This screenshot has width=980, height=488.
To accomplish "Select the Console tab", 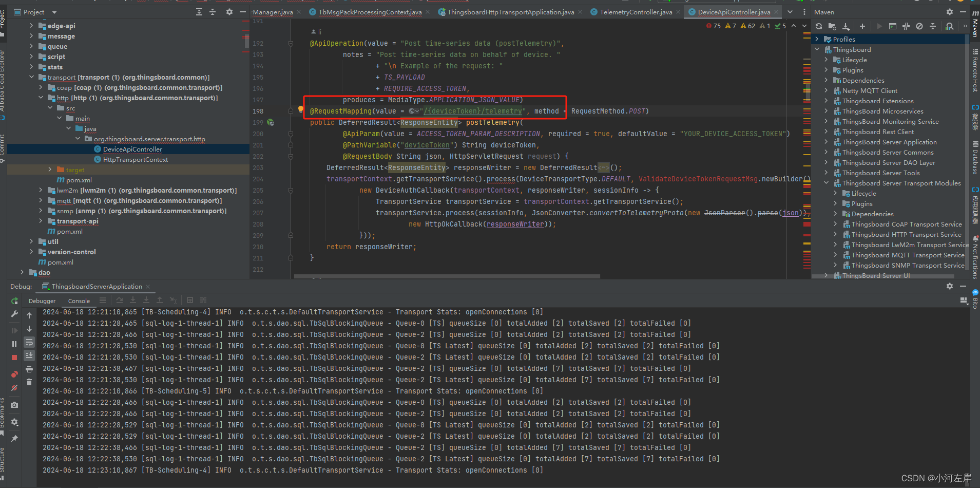I will (x=79, y=301).
